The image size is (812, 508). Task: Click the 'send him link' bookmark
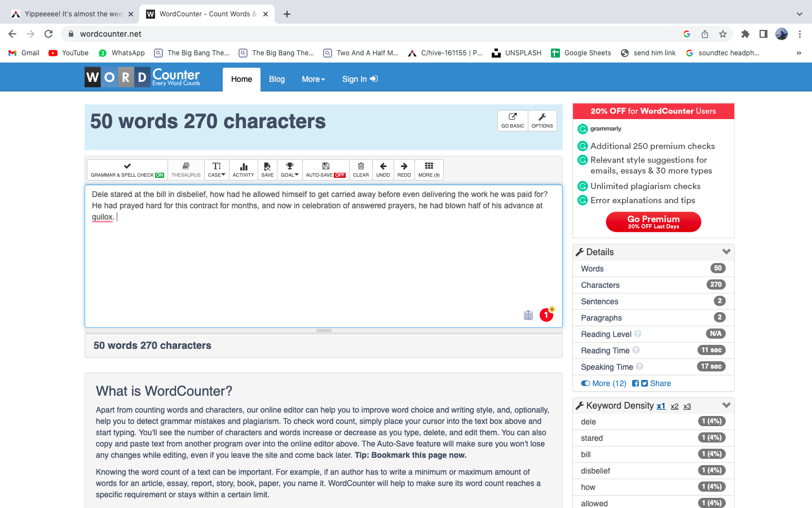(x=648, y=53)
